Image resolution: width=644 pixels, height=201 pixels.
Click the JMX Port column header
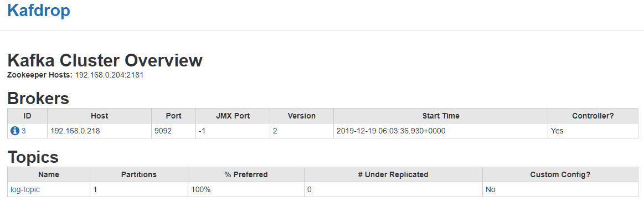click(233, 116)
